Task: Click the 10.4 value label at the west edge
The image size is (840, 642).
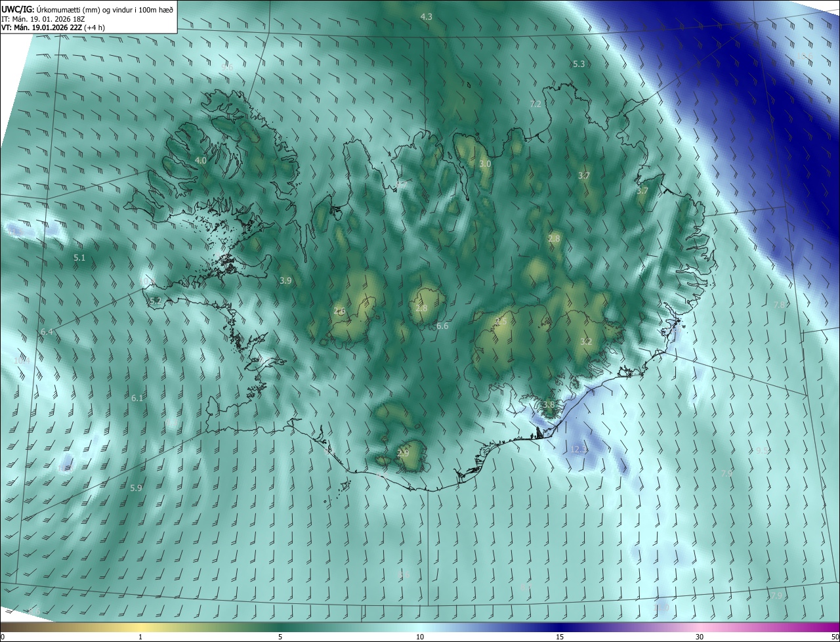Action: [x=22, y=361]
